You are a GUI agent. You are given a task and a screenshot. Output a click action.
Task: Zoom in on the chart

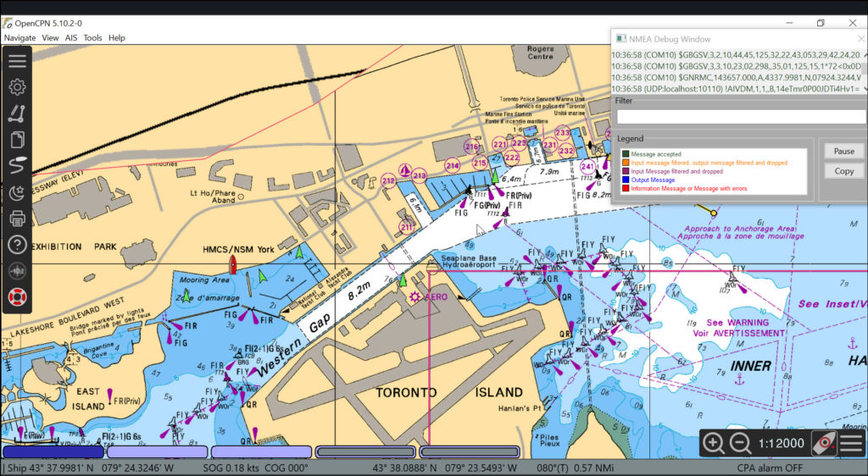[714, 443]
